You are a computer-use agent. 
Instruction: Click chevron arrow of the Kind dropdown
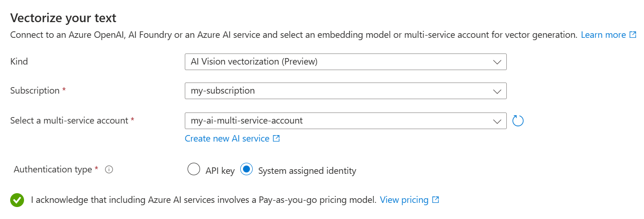point(497,62)
